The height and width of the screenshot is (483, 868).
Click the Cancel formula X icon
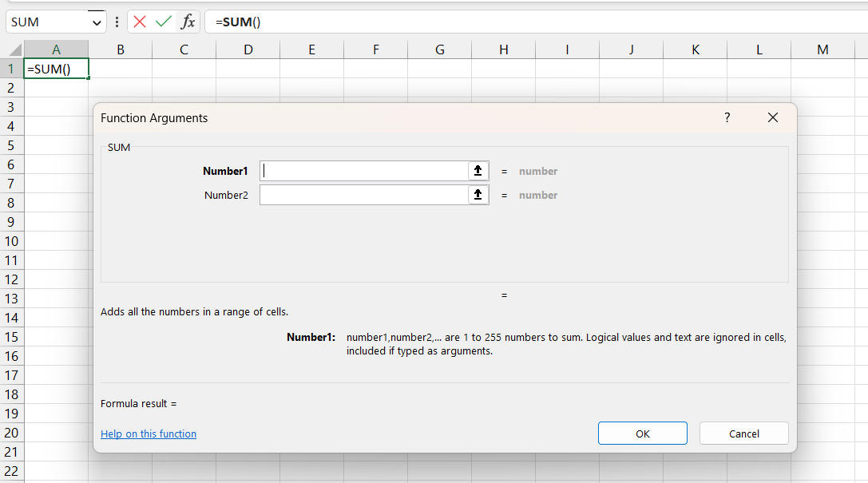point(140,22)
